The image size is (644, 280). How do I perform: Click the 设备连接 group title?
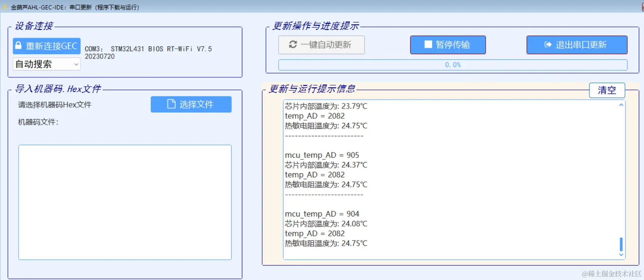click(x=34, y=26)
